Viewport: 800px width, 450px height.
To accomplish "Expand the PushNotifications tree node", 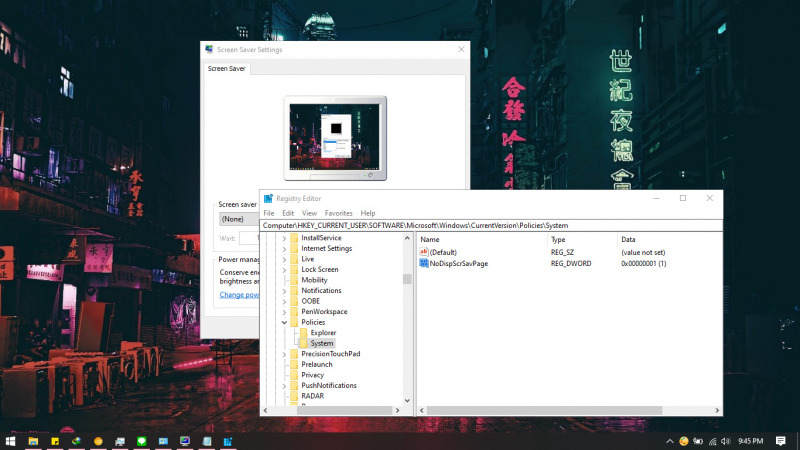I will tap(284, 385).
